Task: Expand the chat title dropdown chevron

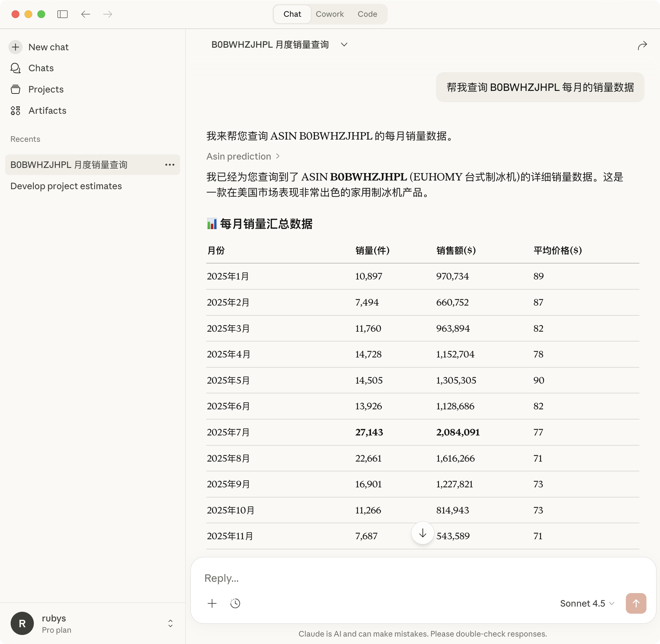Action: click(x=344, y=45)
